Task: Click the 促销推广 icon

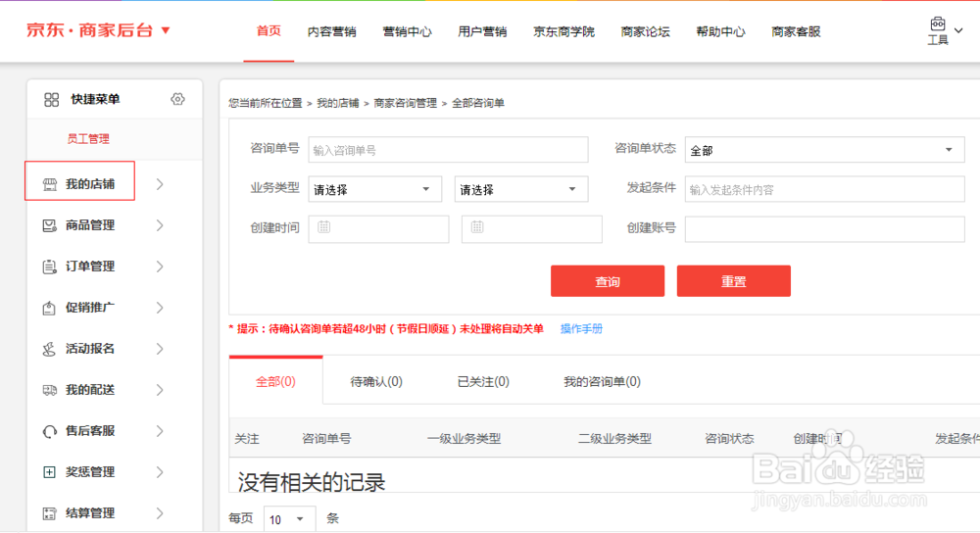Action: coord(49,308)
